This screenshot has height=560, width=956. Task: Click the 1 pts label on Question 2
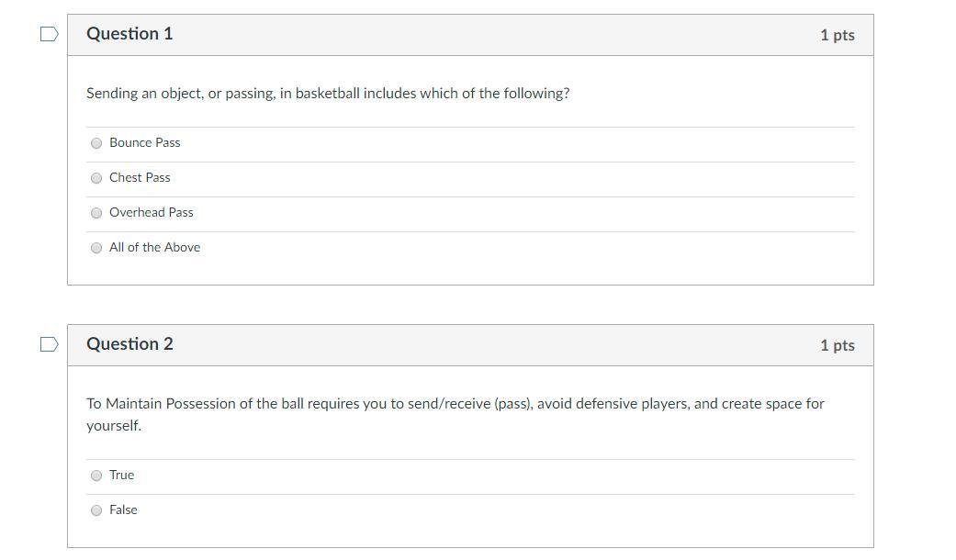[837, 345]
